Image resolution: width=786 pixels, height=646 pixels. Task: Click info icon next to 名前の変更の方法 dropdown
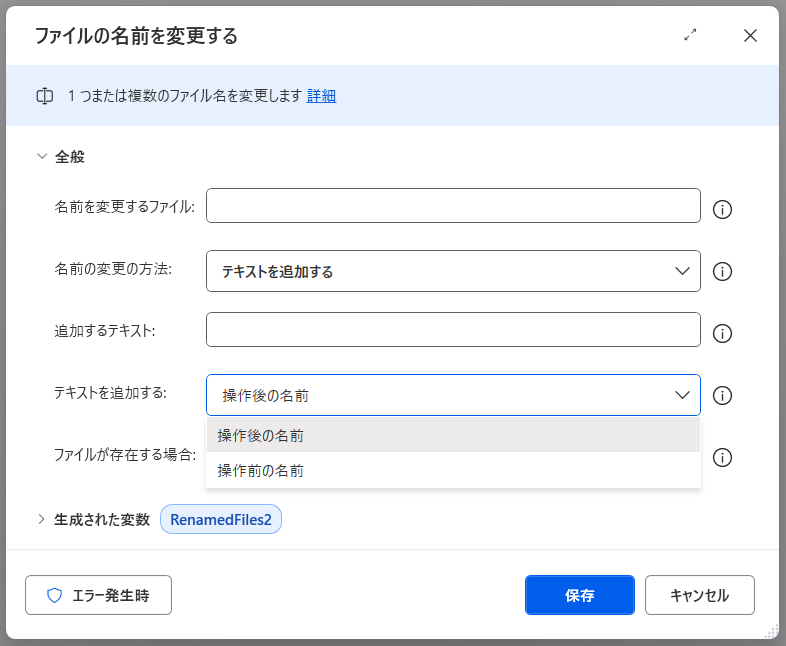(722, 271)
